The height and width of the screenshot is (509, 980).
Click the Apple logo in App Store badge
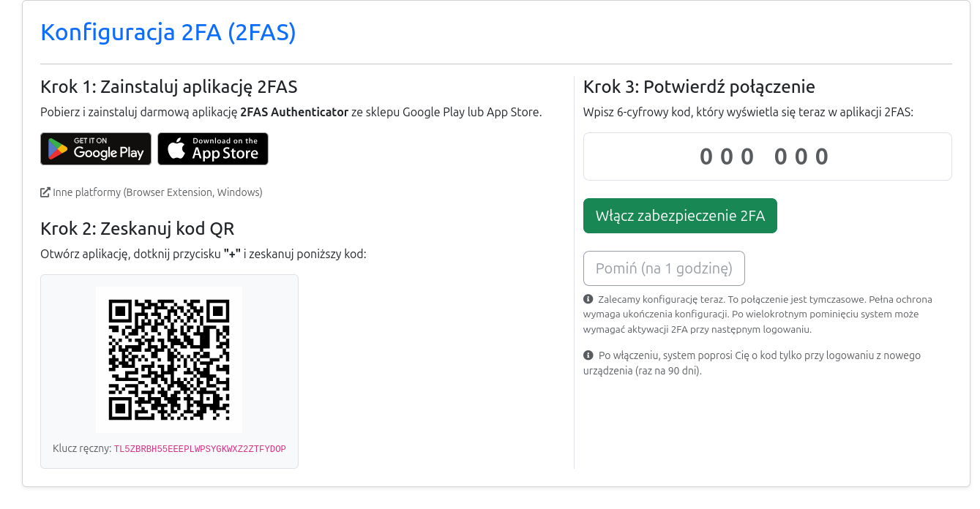[176, 149]
